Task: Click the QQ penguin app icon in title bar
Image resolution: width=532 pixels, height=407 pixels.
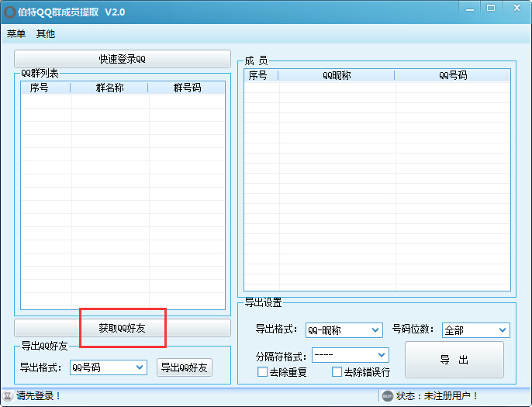Action: pyautogui.click(x=9, y=12)
